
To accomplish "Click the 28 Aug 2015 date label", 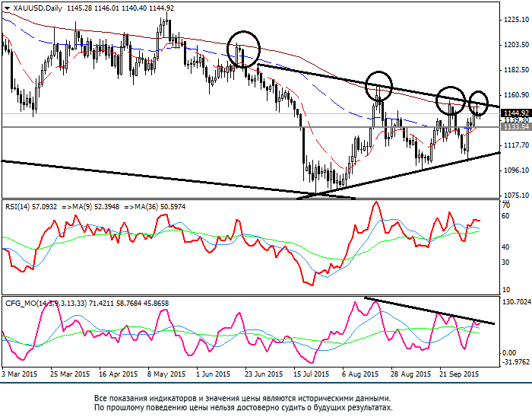I will tap(410, 374).
